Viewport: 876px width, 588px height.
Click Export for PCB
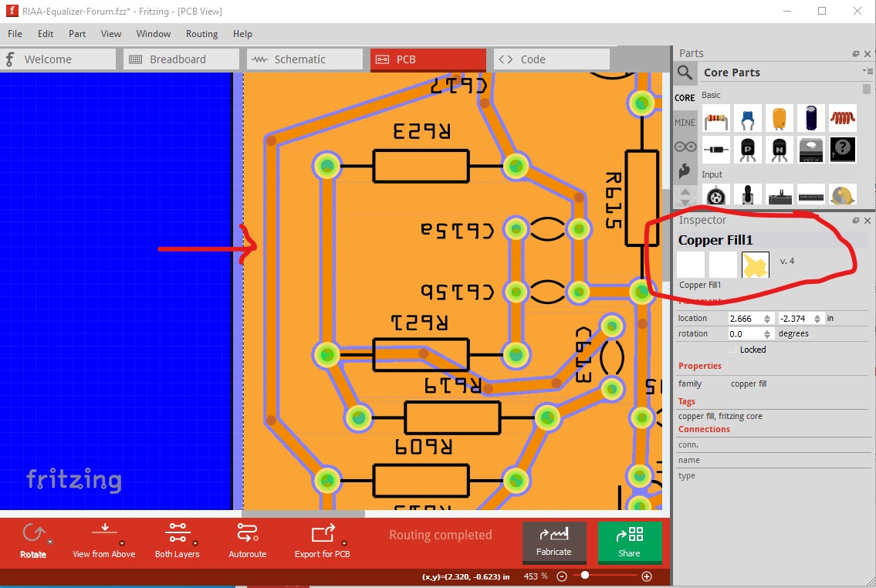pos(323,540)
